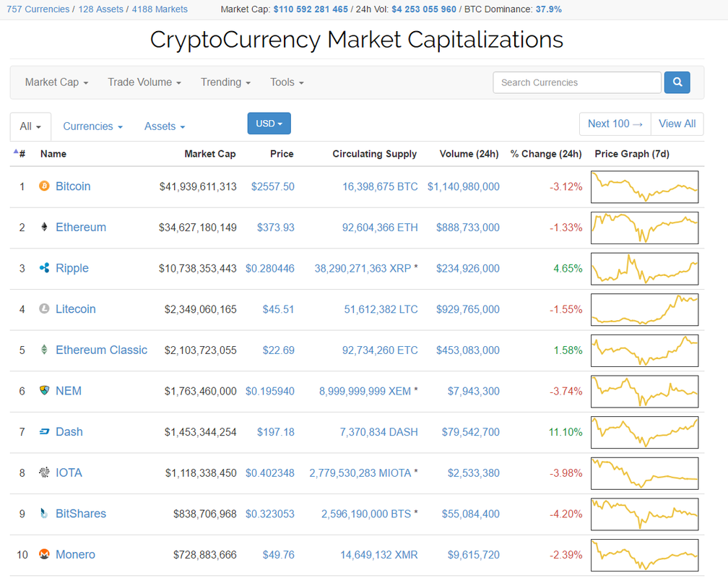Open the USD currency dropdown
Screen dimensions: 728x578
pos(269,124)
